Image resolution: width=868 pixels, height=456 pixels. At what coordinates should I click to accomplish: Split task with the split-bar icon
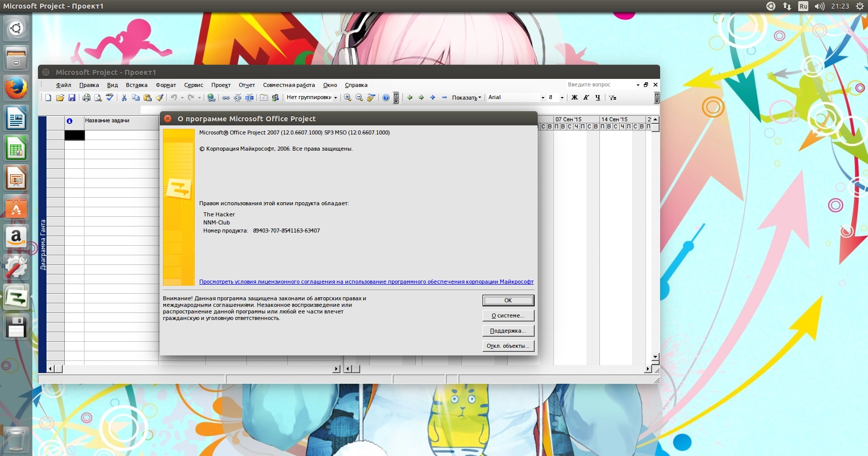pyautogui.click(x=249, y=98)
